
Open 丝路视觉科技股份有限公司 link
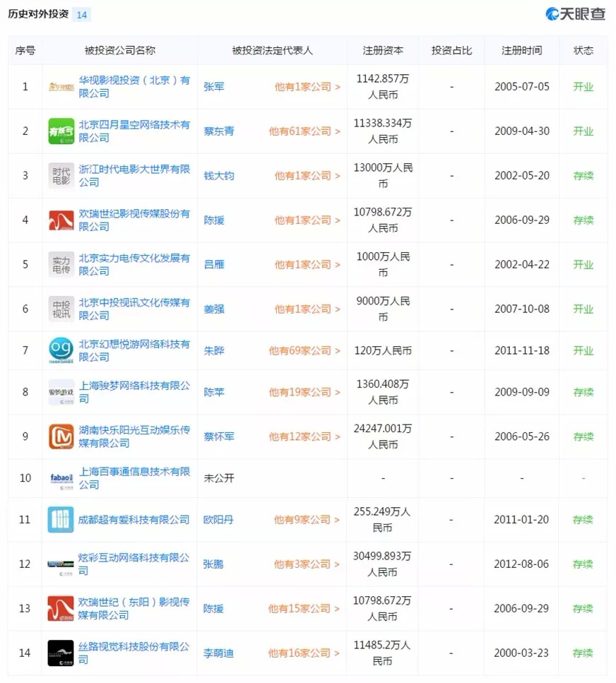point(134,653)
